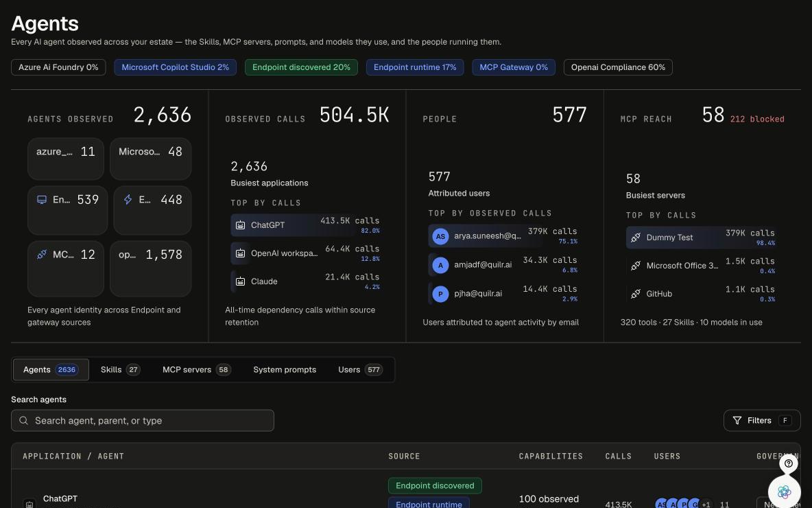
Task: Click the +1 avatar badge in ChatGPT row
Action: click(706, 505)
